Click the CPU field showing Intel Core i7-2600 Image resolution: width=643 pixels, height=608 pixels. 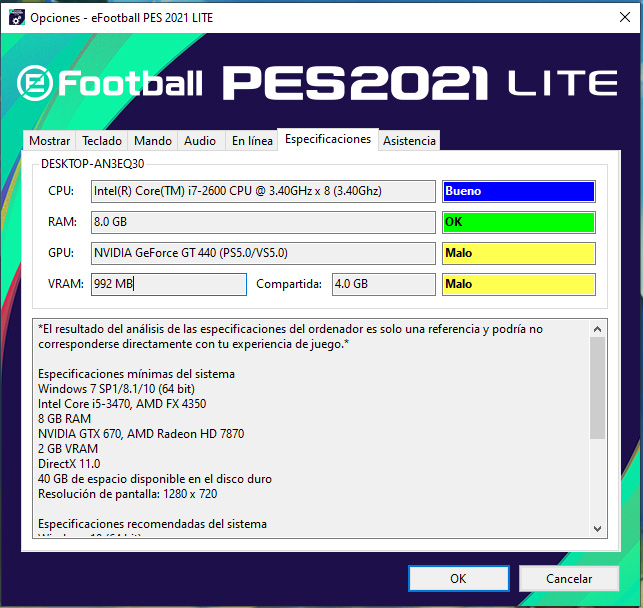click(x=263, y=191)
